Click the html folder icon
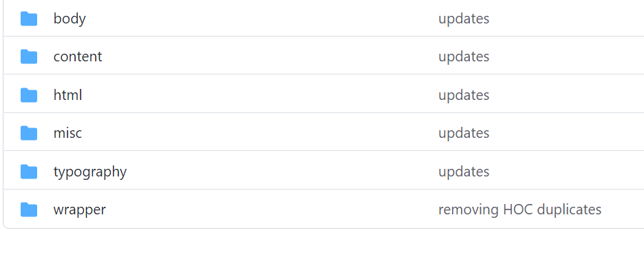Image resolution: width=644 pixels, height=275 pixels. [x=29, y=94]
